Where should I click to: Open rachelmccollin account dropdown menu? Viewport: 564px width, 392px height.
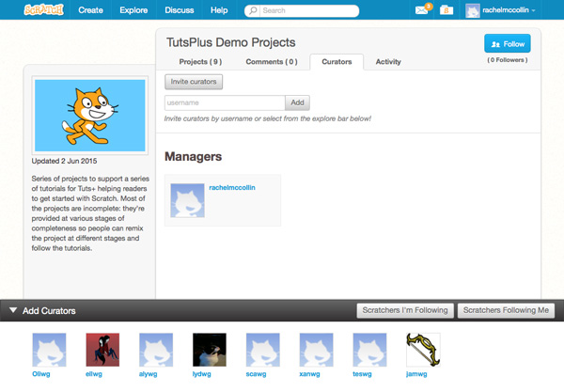pyautogui.click(x=501, y=10)
